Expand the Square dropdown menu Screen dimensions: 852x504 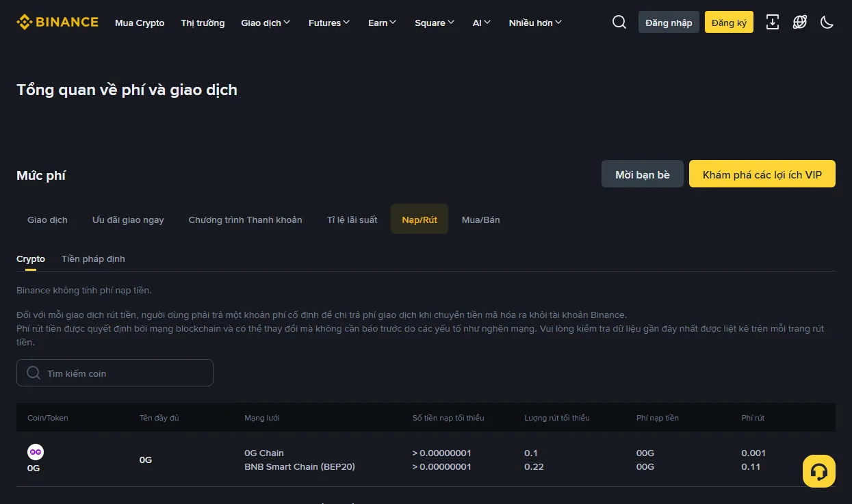click(x=435, y=23)
